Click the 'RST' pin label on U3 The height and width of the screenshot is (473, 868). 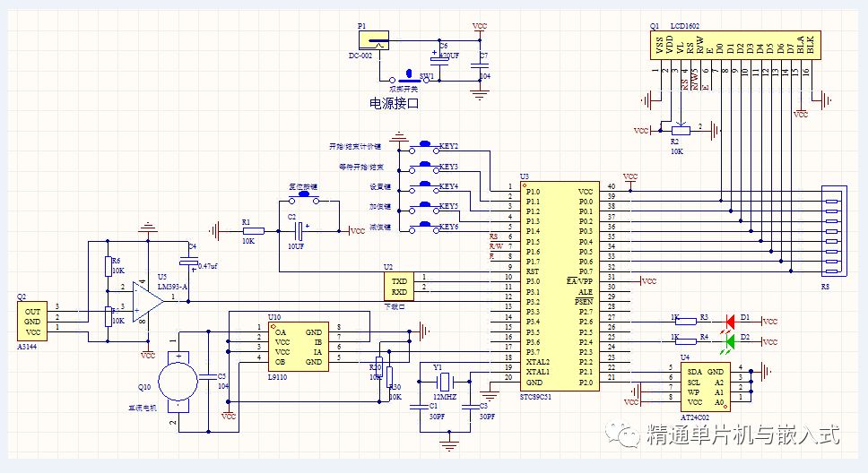pos(533,271)
